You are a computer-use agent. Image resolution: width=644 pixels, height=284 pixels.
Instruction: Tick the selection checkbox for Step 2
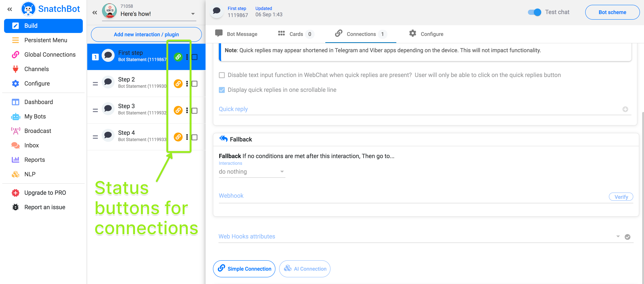(194, 84)
